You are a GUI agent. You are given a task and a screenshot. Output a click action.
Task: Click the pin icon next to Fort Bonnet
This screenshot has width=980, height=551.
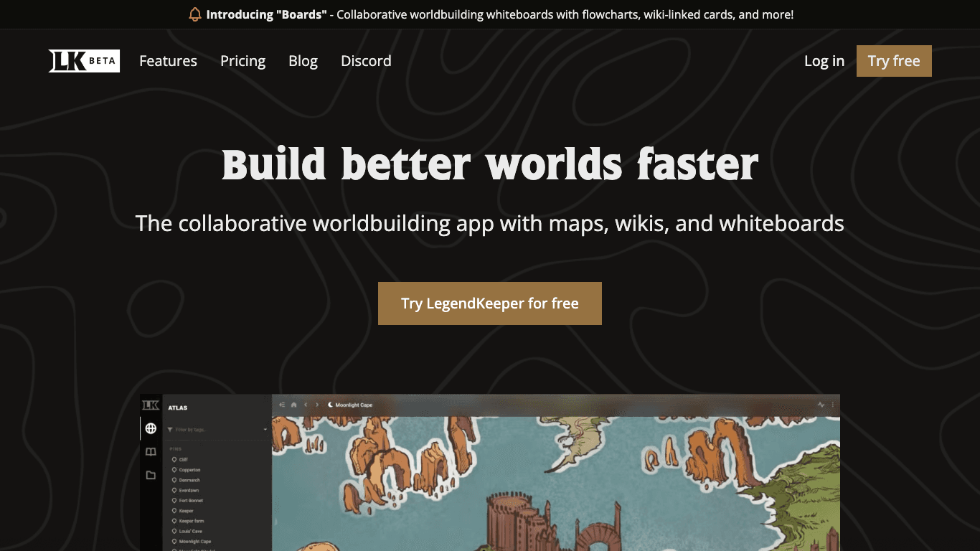coord(174,500)
